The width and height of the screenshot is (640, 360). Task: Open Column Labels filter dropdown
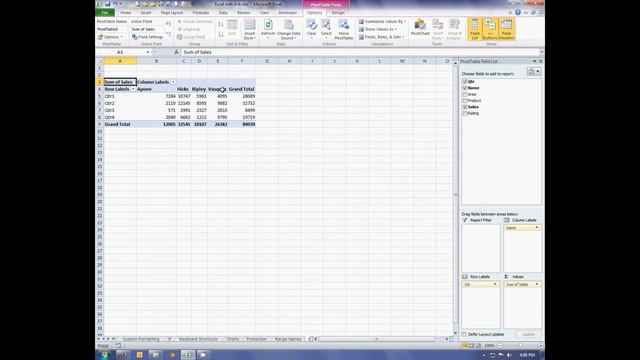pos(173,82)
